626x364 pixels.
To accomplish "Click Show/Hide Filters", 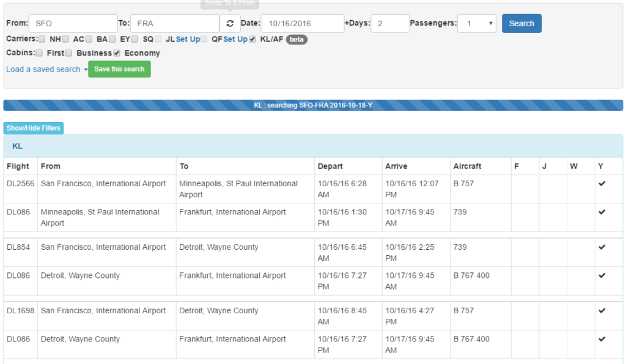I will [x=33, y=128].
